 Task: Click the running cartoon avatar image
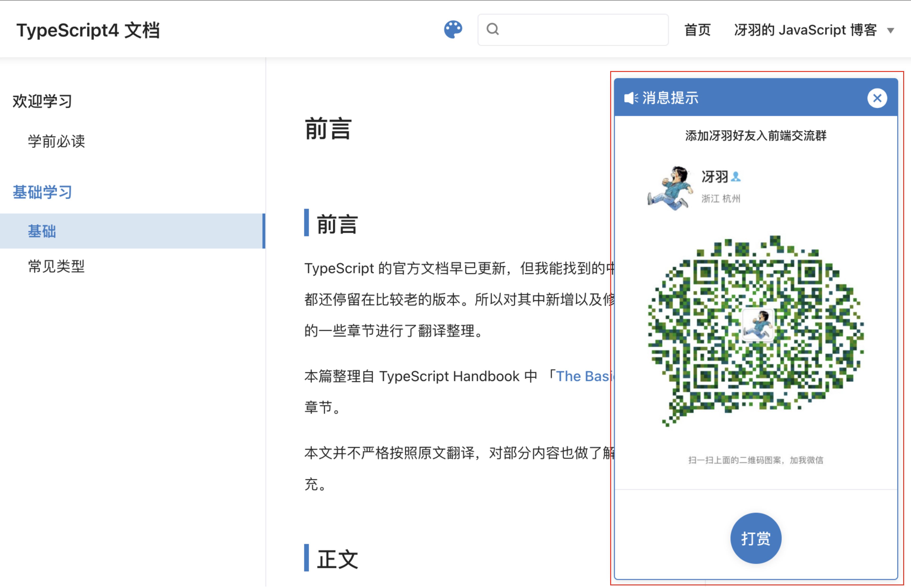pos(671,188)
